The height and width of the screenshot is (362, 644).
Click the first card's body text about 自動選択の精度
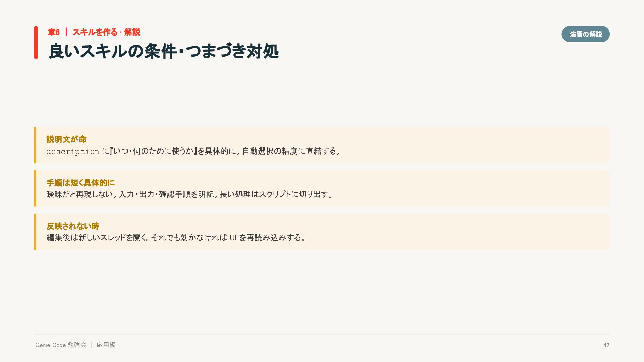[194, 151]
